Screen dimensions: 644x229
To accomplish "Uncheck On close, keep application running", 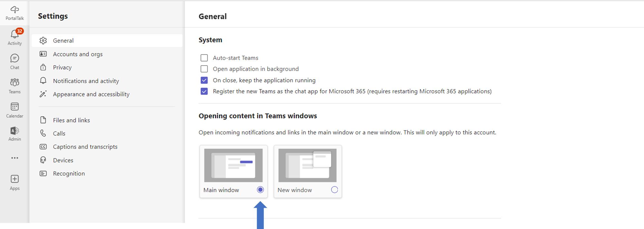I will click(204, 80).
